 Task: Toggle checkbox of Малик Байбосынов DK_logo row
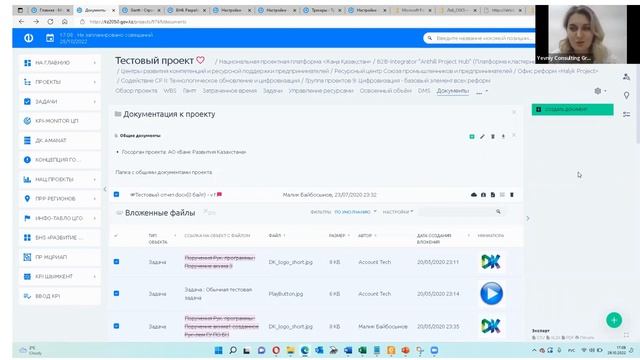[116, 326]
